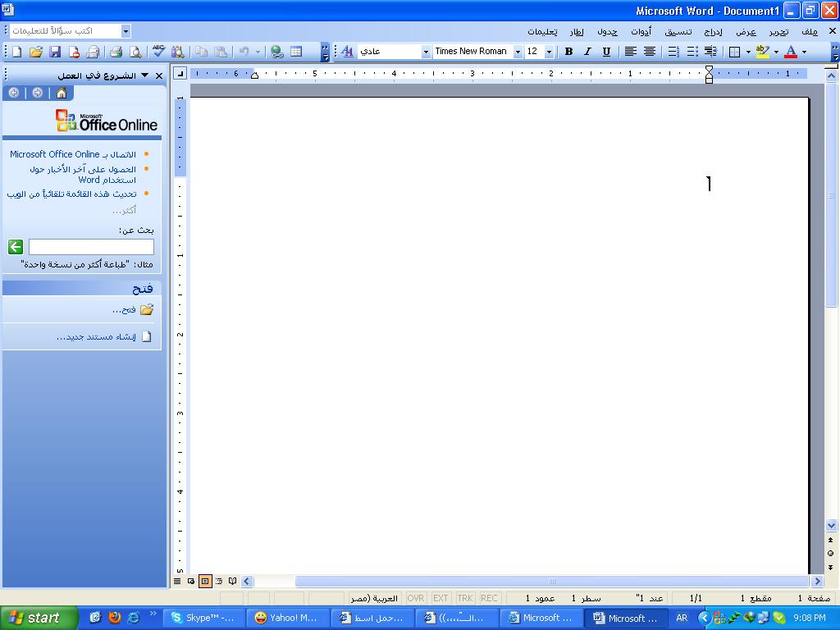The image size is (840, 630).
Task: Open the font size 12 dropdown
Action: (549, 52)
